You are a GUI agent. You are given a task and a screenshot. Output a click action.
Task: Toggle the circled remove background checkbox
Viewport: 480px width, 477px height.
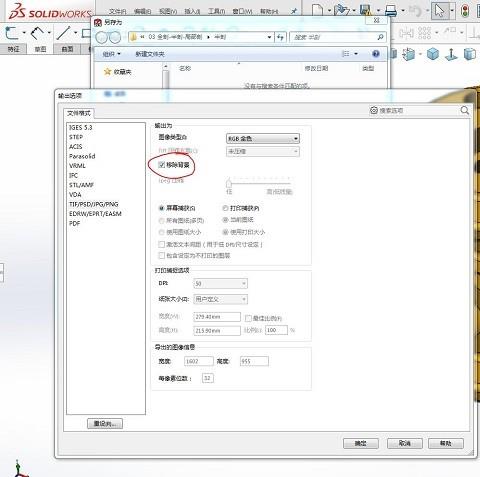162,165
